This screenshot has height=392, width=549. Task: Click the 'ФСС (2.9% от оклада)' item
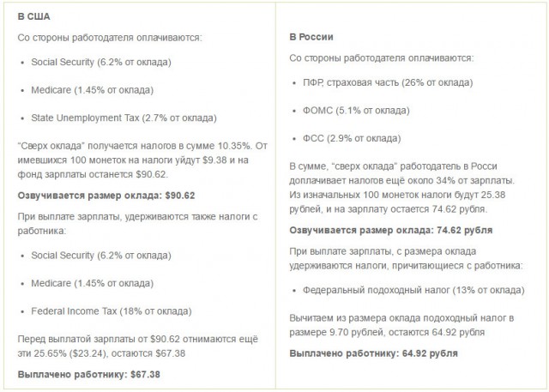point(352,138)
